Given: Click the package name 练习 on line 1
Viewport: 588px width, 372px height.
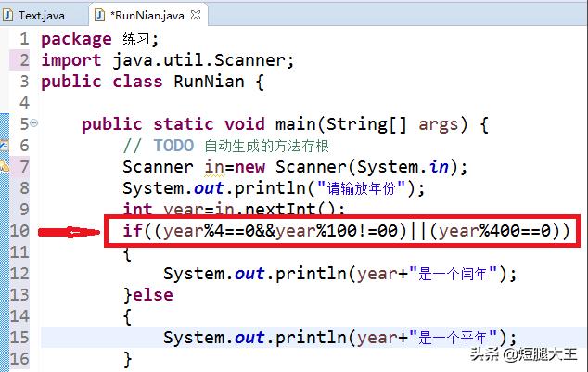Looking at the screenshot, I should tap(135, 39).
